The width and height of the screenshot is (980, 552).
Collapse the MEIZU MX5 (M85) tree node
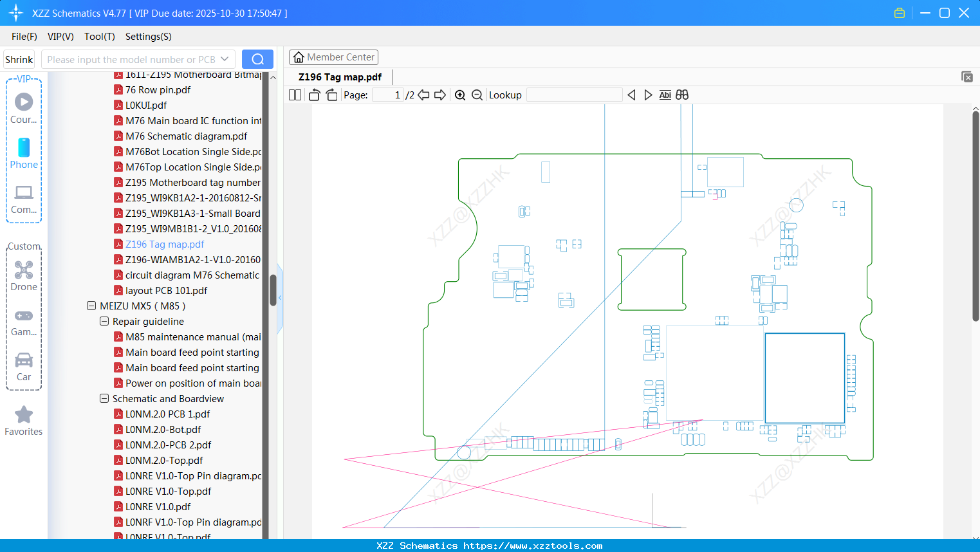coord(90,306)
